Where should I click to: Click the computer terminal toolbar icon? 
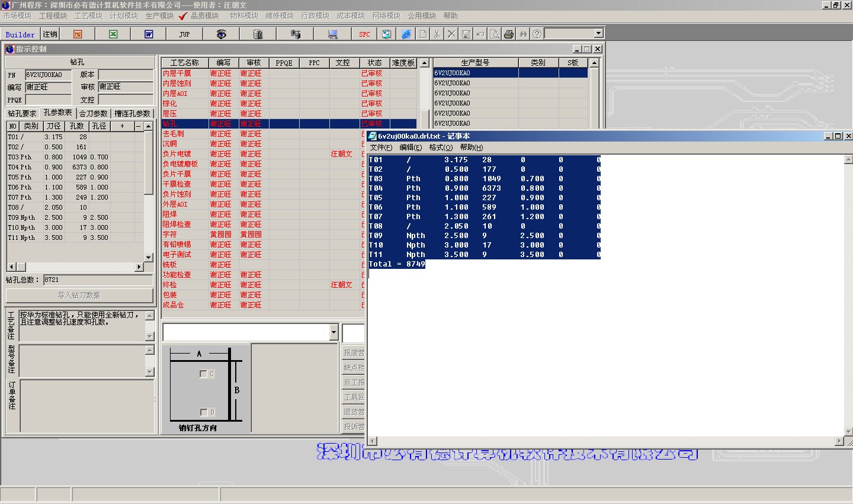click(x=332, y=34)
